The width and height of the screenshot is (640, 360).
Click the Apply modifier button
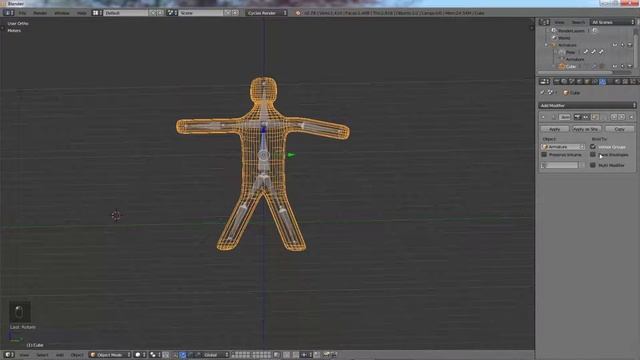click(554, 129)
